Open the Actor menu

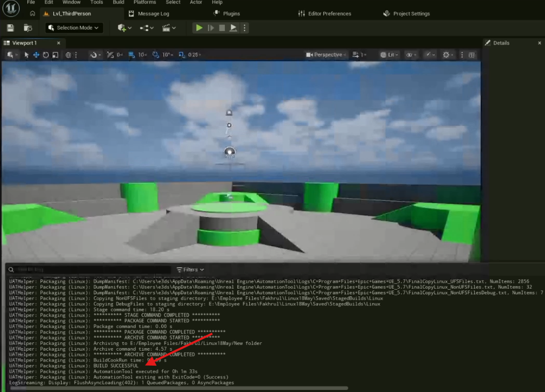click(x=195, y=2)
